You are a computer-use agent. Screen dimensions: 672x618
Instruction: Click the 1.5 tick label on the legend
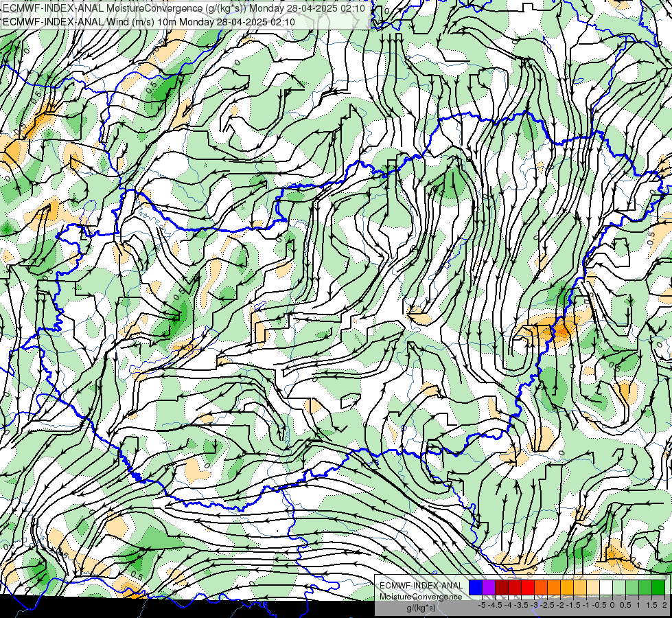[651, 605]
